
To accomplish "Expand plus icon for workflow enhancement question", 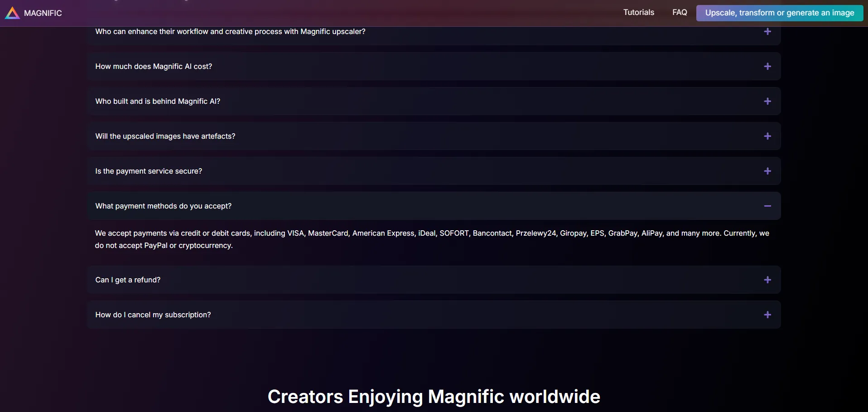I will pyautogui.click(x=767, y=32).
